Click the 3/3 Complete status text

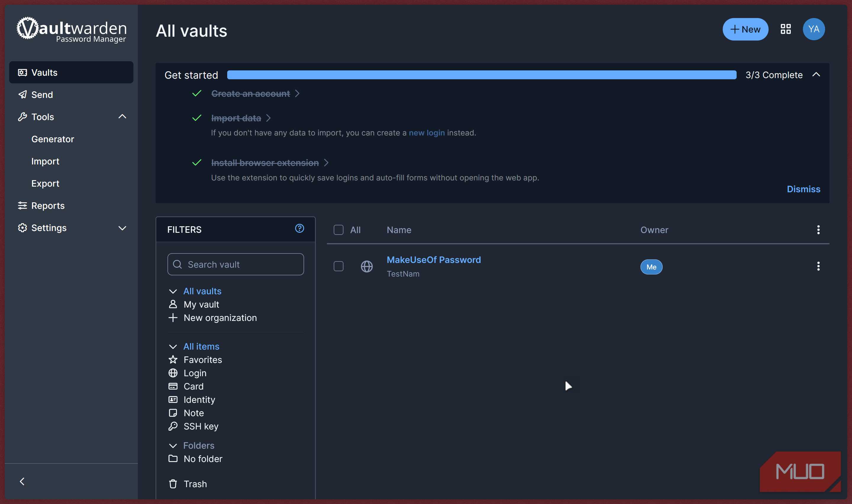coord(774,75)
